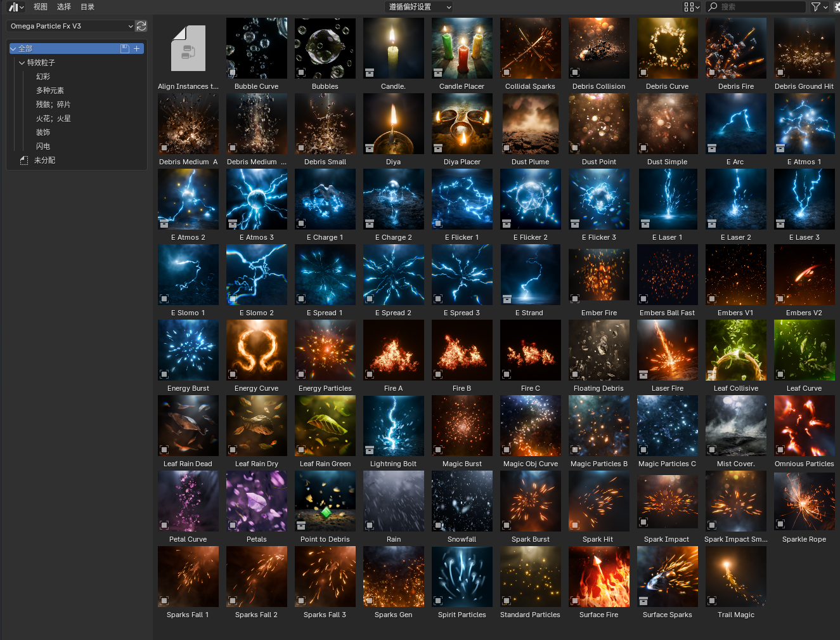Open the 遵循偏好设置 import method dropdown
Image resolution: width=840 pixels, height=640 pixels.
coord(418,7)
